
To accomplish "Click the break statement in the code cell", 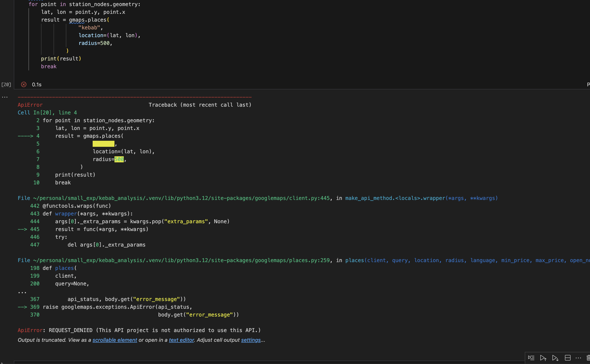I will 49,66.
